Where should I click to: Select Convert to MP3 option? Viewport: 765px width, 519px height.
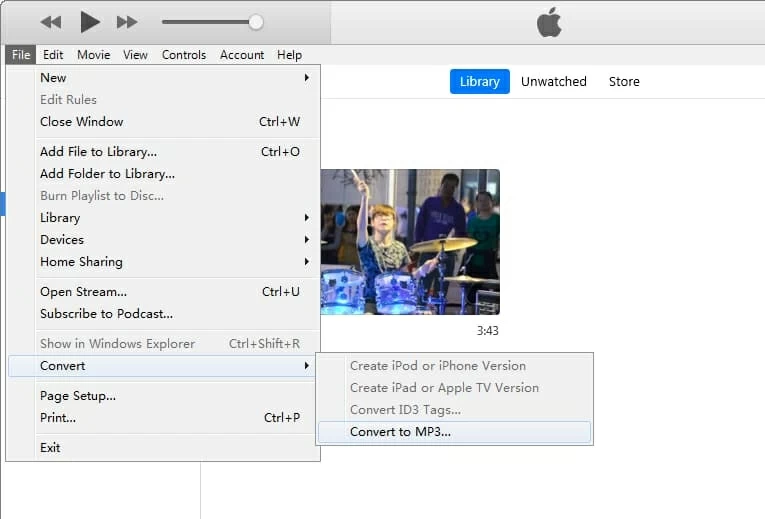point(400,432)
